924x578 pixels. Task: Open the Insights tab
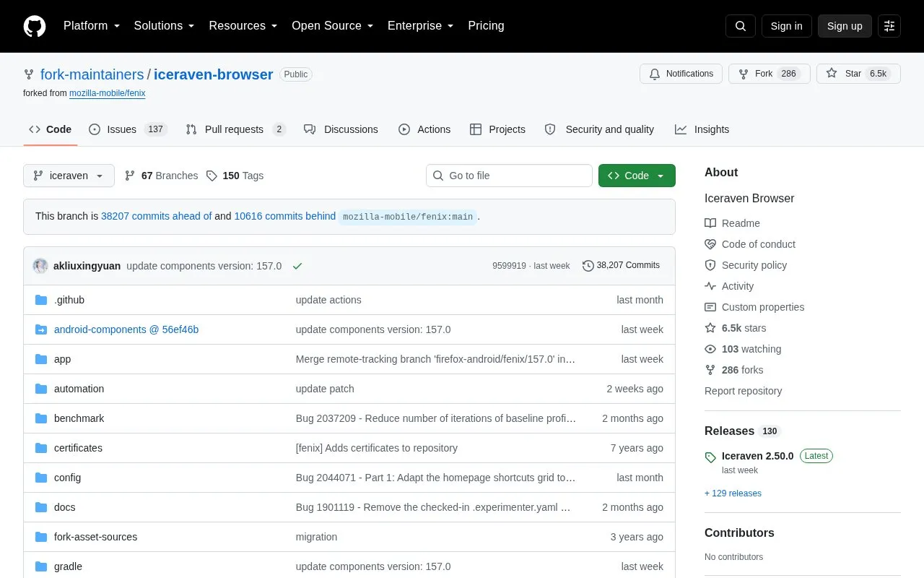click(x=702, y=129)
